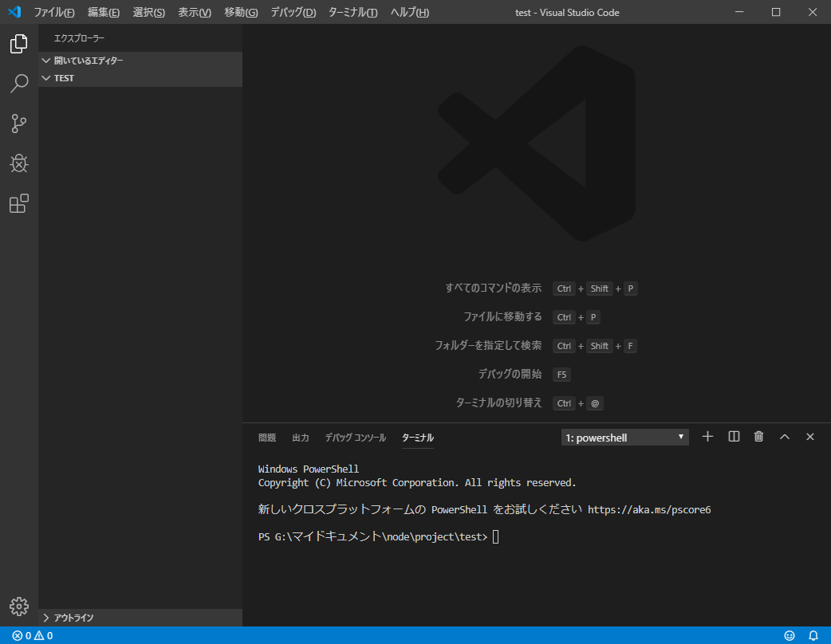Maximize the Visual Studio Code window
Viewport: 831px width, 644px height.
click(x=776, y=12)
